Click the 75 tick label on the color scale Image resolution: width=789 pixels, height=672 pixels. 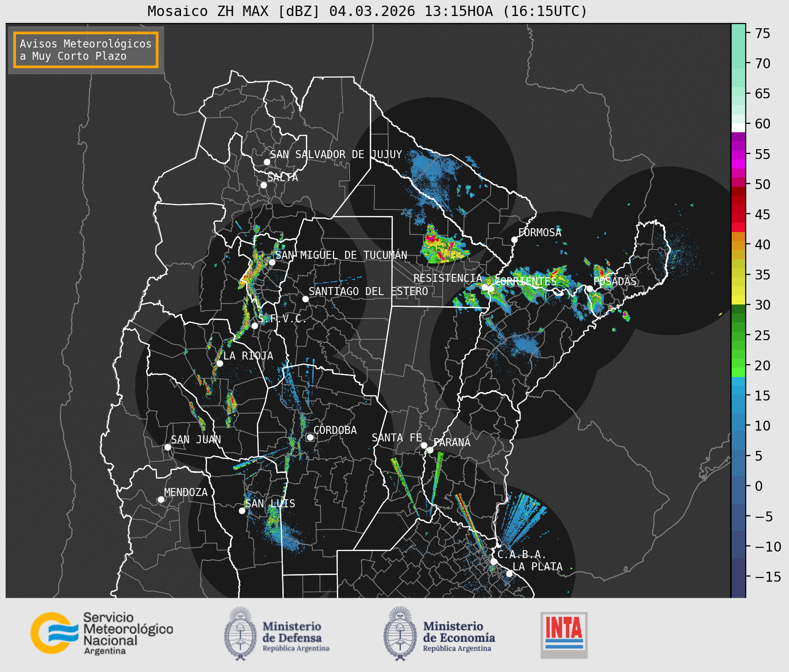pos(763,33)
